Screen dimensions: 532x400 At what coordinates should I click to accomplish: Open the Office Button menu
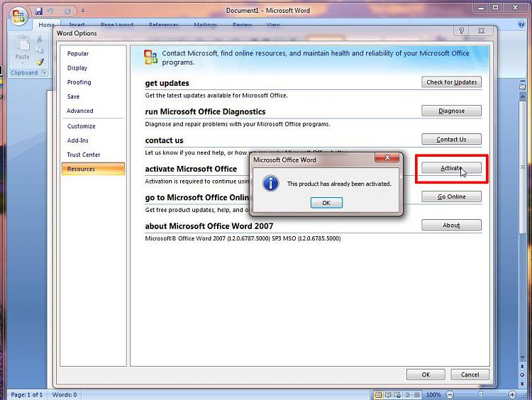pyautogui.click(x=18, y=16)
